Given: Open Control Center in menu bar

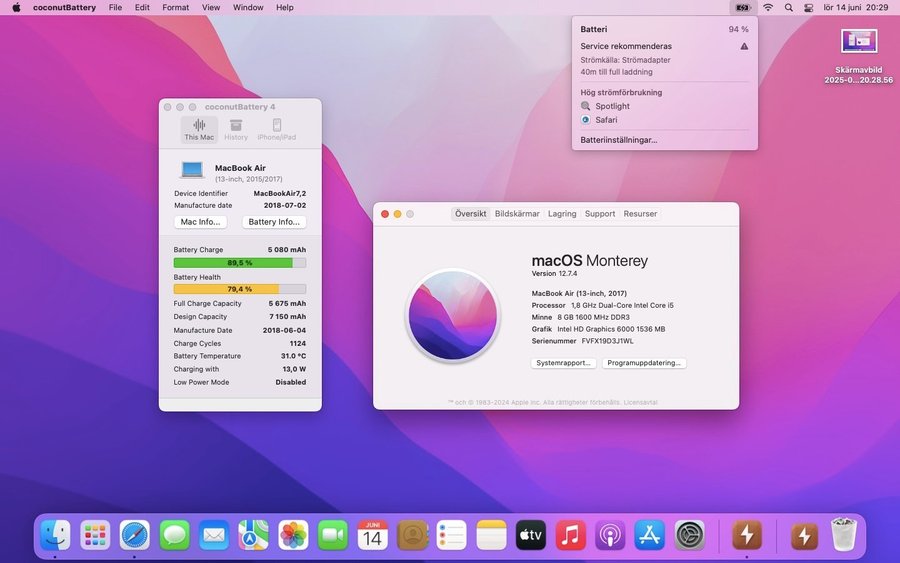Looking at the screenshot, I should point(809,7).
